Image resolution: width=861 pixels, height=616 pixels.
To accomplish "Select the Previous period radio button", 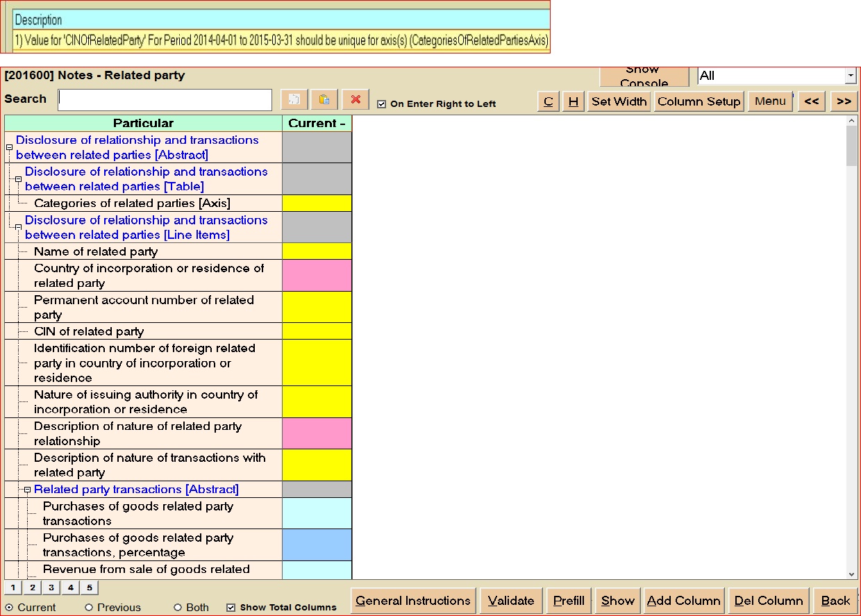I will pos(89,608).
